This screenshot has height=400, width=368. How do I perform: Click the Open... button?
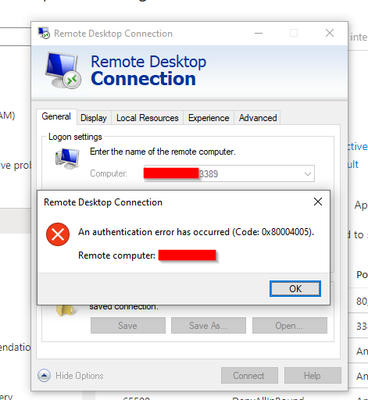289,325
